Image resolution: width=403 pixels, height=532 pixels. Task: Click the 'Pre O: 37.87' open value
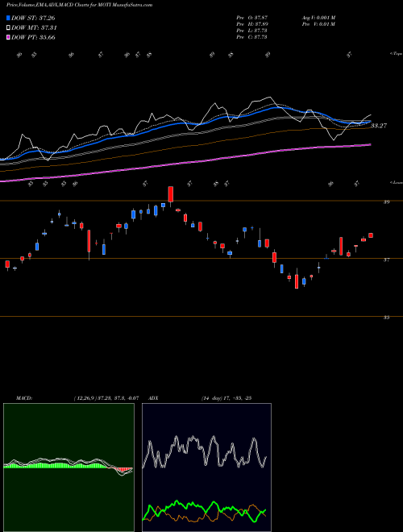(x=252, y=17)
